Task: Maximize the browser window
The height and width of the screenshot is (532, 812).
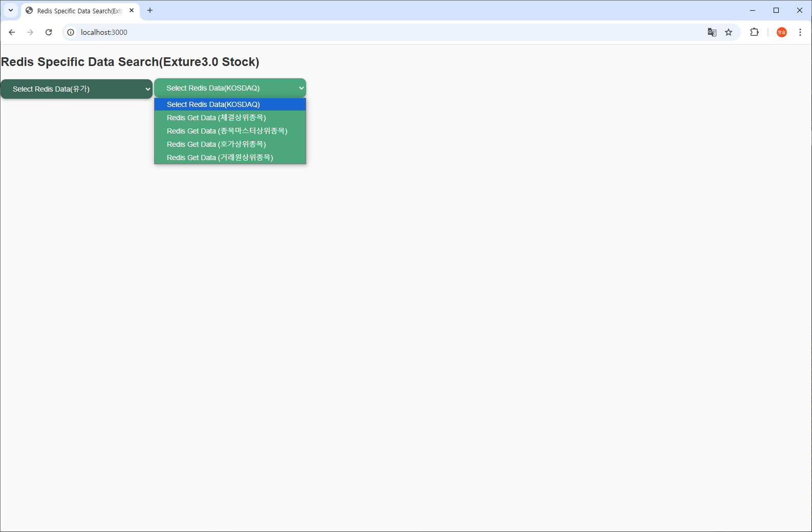Action: click(776, 10)
